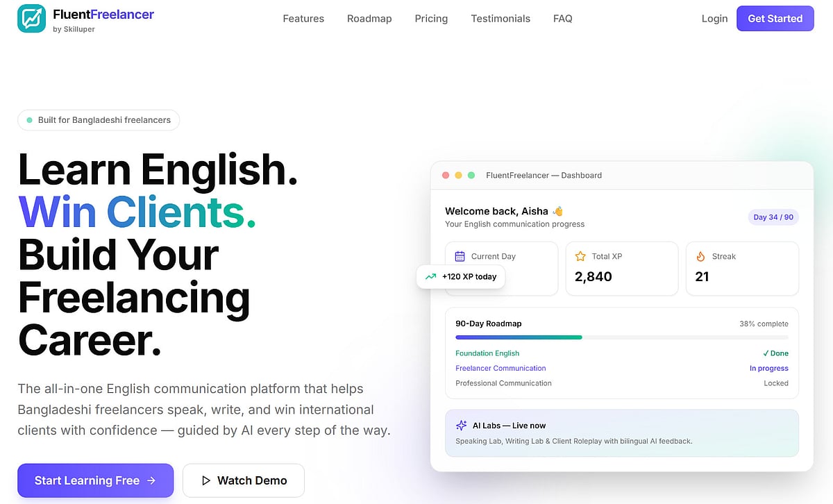Click the sparkle icon in AI Labs banner
The width and height of the screenshot is (833, 504).
(x=461, y=426)
